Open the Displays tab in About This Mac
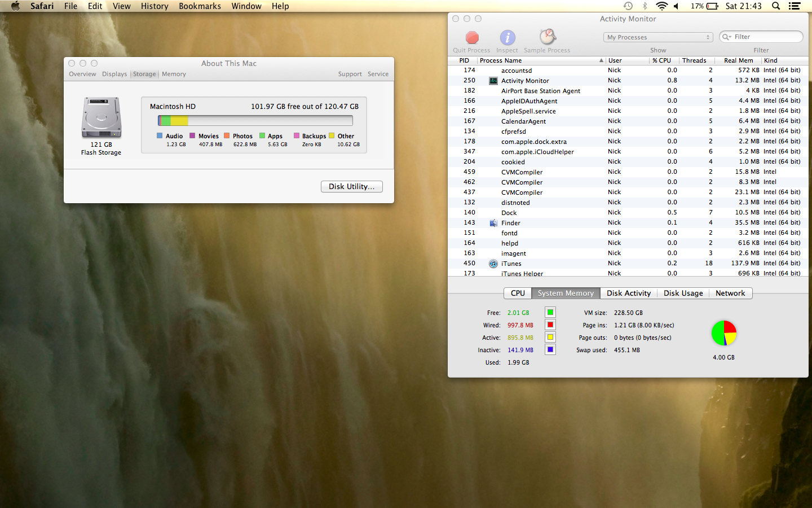The width and height of the screenshot is (812, 508). (114, 74)
